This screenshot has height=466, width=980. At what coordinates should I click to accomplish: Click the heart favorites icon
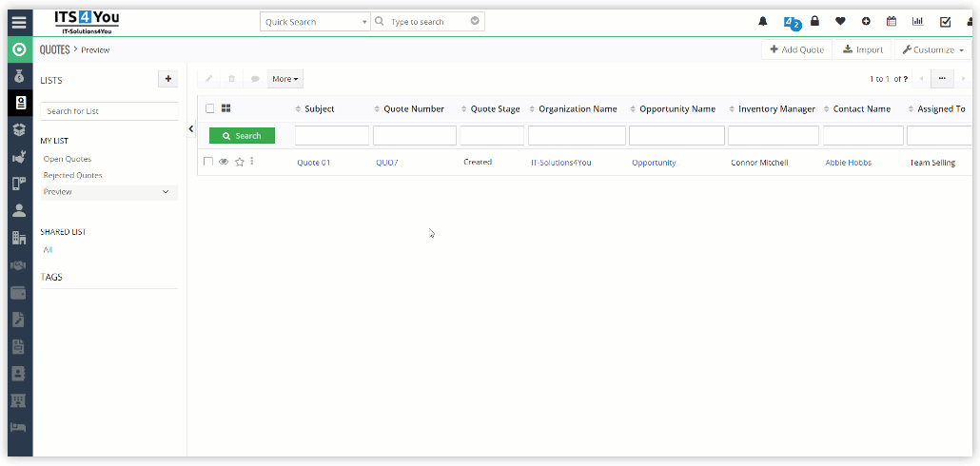pos(840,22)
